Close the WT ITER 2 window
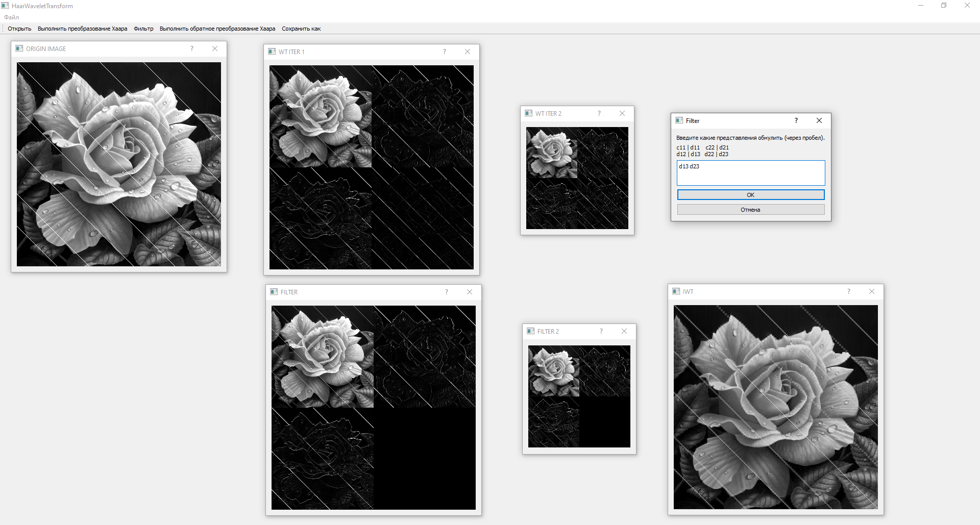Viewport: 980px width, 525px height. coord(622,113)
